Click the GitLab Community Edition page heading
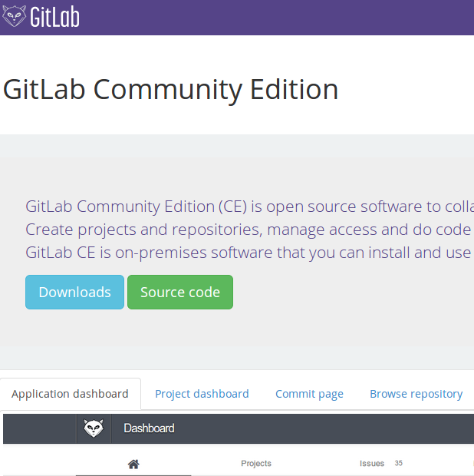 [x=170, y=90]
